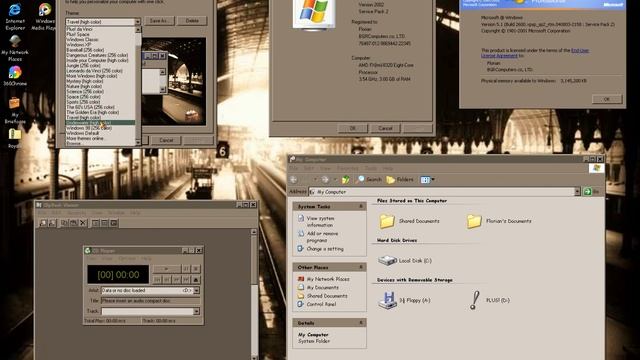This screenshot has height=360, width=640.
Task: Click the fast forward button in CD Player
Action: [177, 280]
